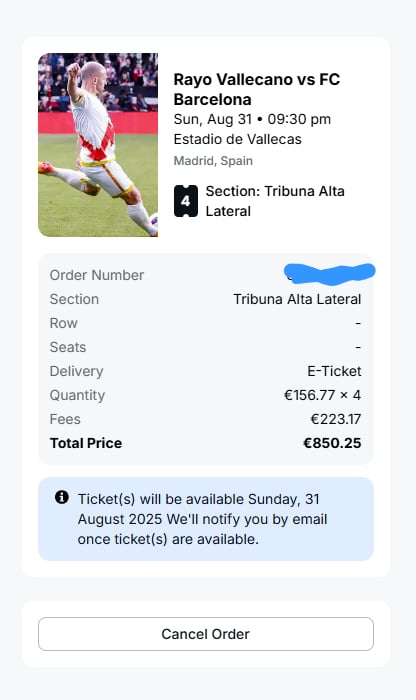416x700 pixels.
Task: Click the Cancel Order button
Action: point(206,634)
